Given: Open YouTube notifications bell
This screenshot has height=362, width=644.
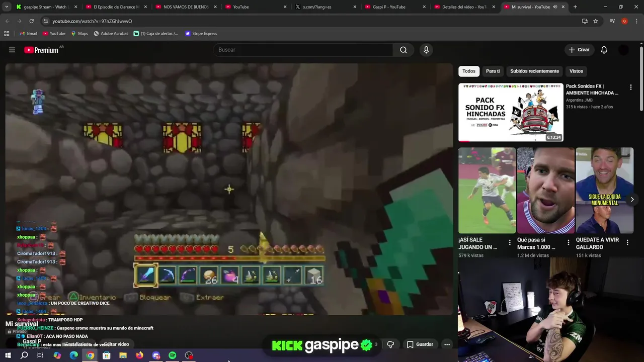Looking at the screenshot, I should coord(604,50).
